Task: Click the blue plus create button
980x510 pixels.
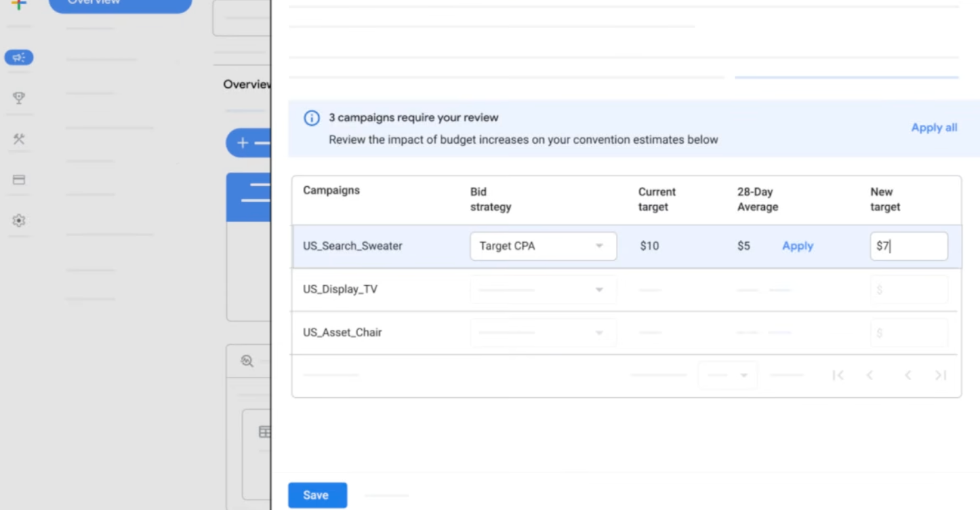Action: click(x=248, y=143)
